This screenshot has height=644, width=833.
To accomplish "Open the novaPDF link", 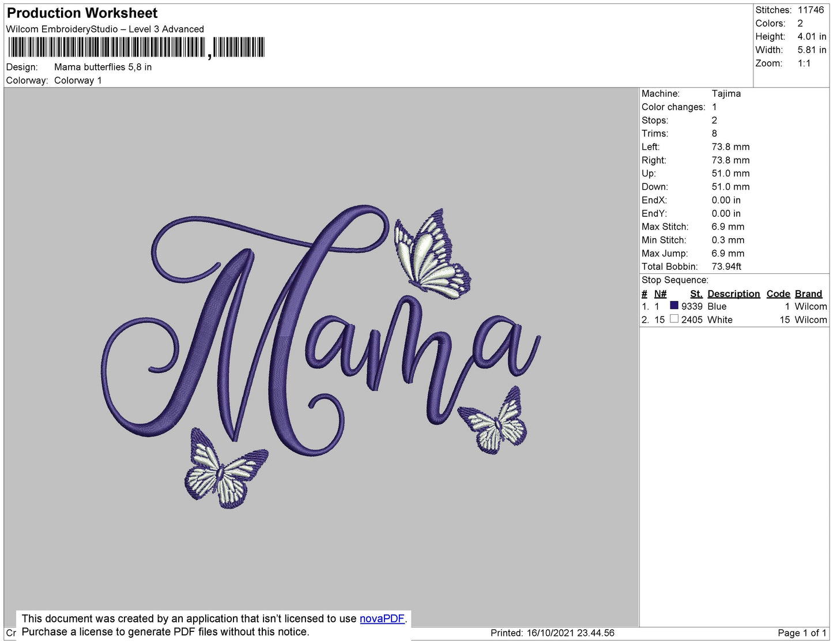I will (382, 619).
